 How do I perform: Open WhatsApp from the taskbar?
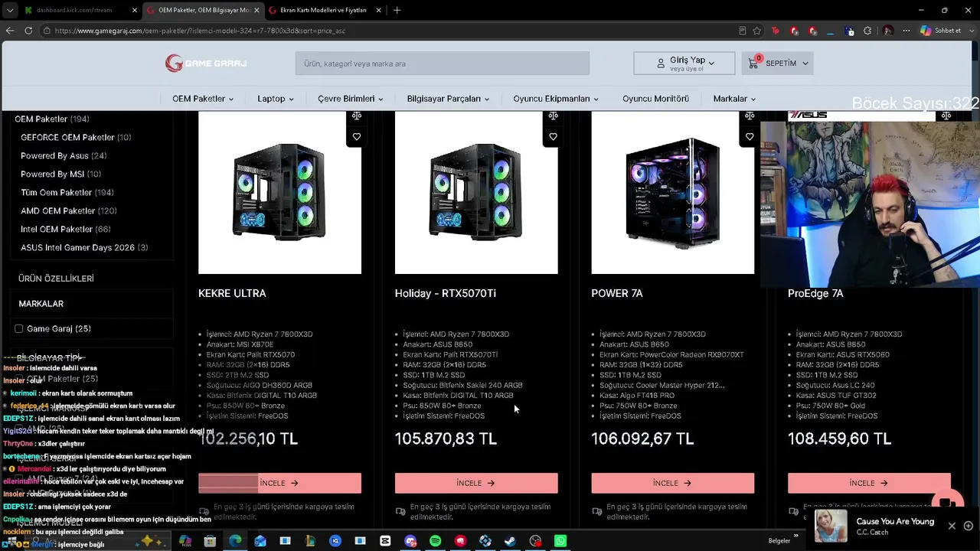click(x=560, y=541)
